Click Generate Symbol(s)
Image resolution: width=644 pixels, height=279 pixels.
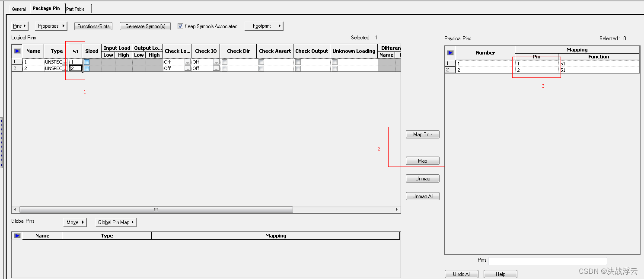pos(145,26)
